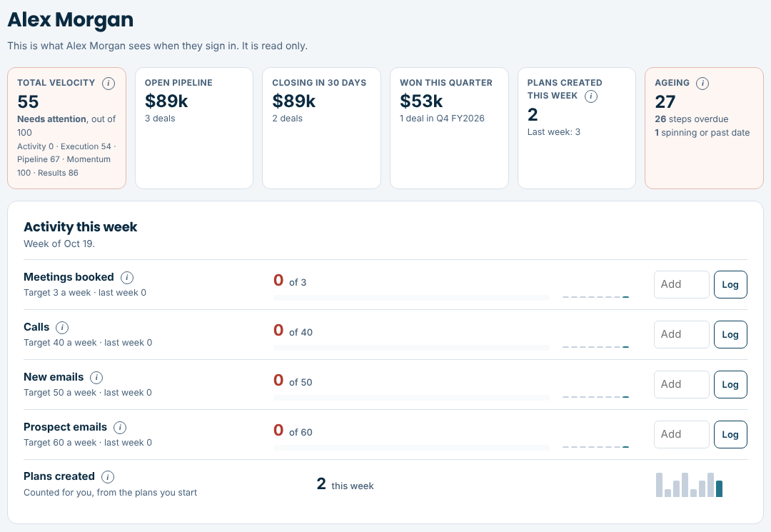The width and height of the screenshot is (771, 532).
Task: Click '2 deals' under Closing in 30 Days
Action: 287,118
